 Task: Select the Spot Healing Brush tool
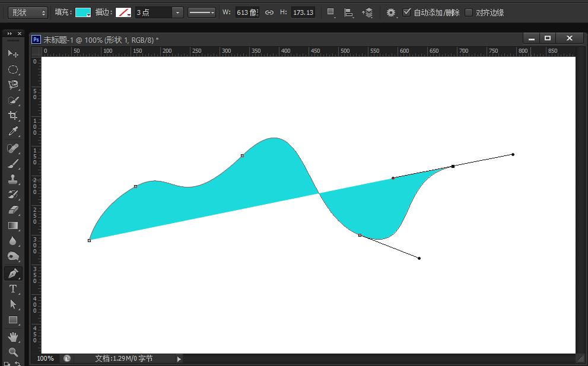12,148
